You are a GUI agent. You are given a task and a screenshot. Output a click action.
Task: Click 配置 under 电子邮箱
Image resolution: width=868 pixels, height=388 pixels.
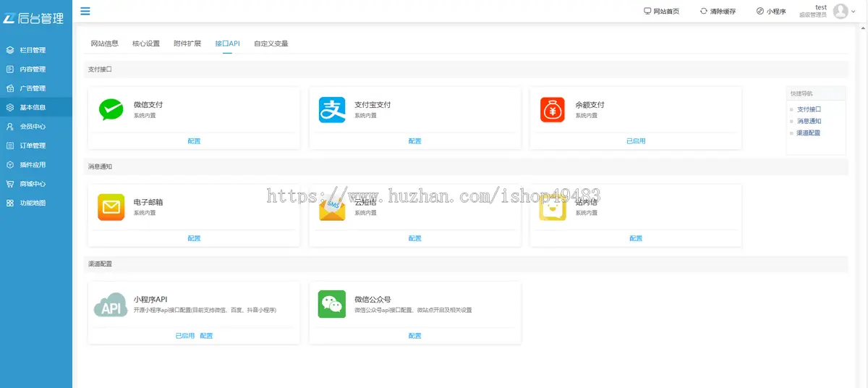coord(194,238)
